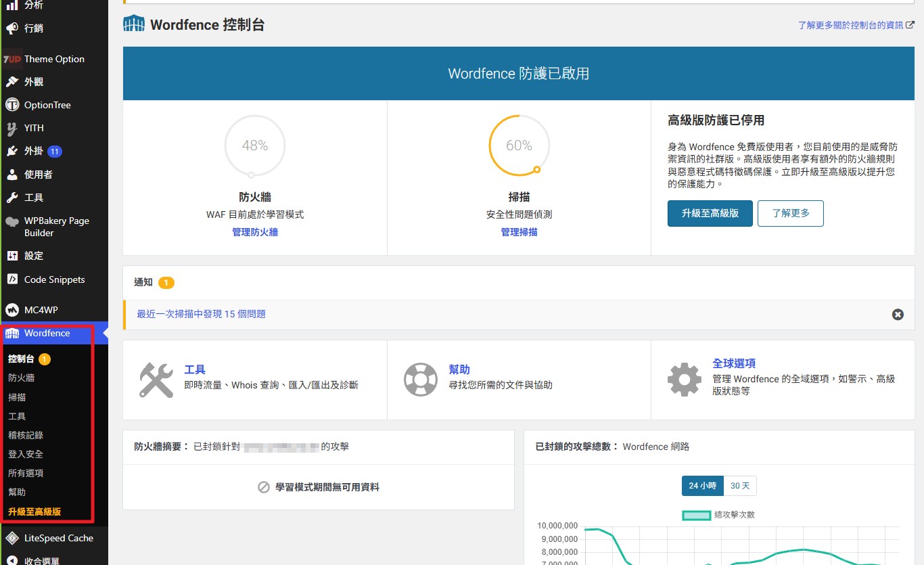The width and height of the screenshot is (924, 565).
Task: Open Theme Option via its 7UP icon
Action: [12, 59]
